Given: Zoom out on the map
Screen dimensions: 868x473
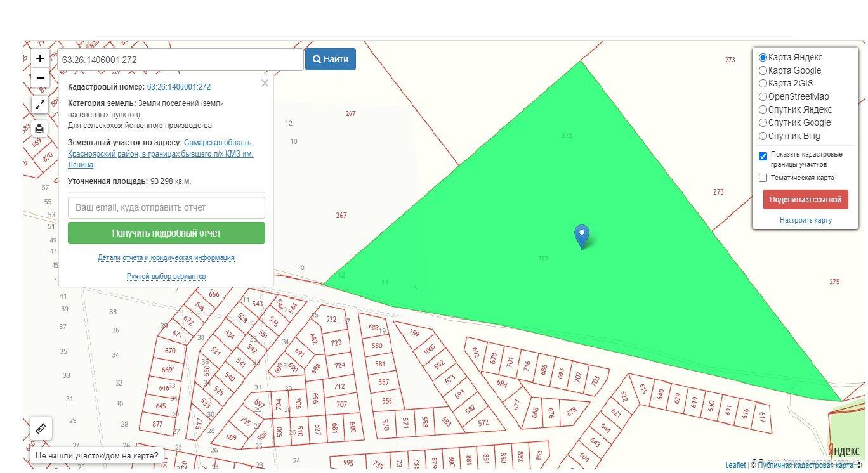Looking at the screenshot, I should tap(40, 78).
